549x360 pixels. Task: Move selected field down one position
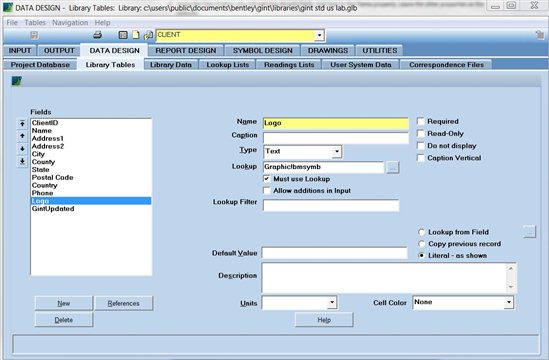pos(22,149)
